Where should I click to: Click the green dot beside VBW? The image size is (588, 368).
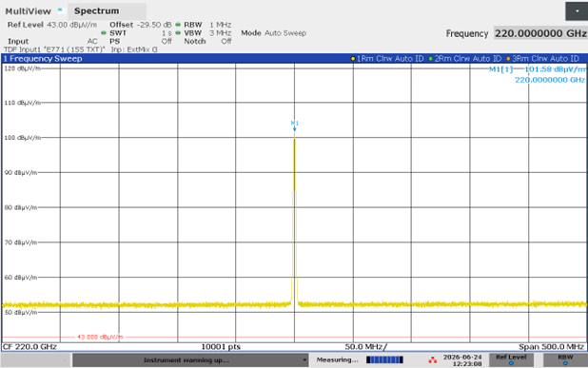coord(178,33)
